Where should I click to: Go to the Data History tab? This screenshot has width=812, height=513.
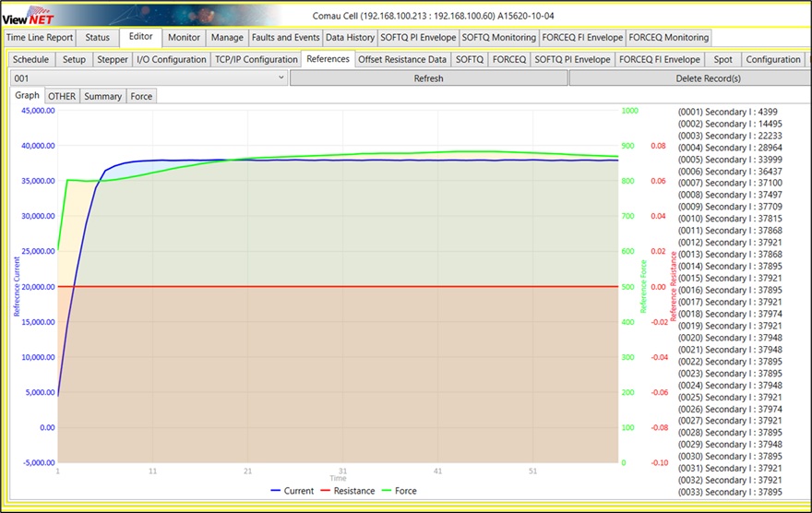pyautogui.click(x=350, y=38)
